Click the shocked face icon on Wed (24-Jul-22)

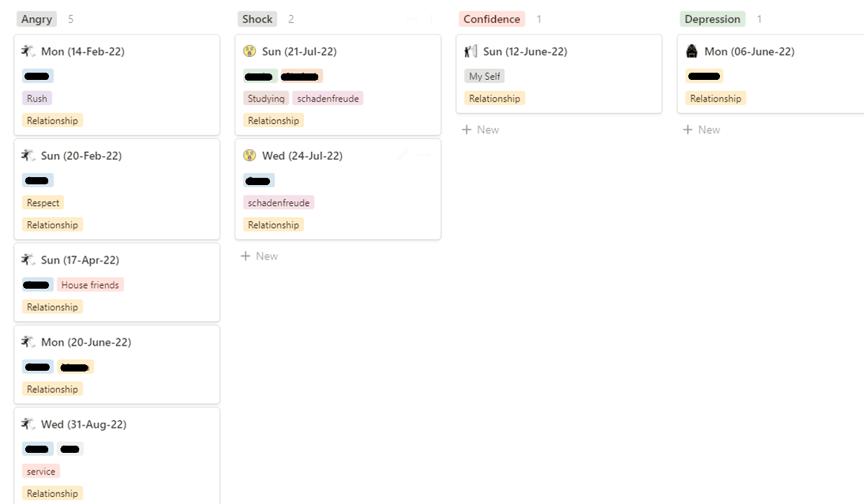coord(249,156)
